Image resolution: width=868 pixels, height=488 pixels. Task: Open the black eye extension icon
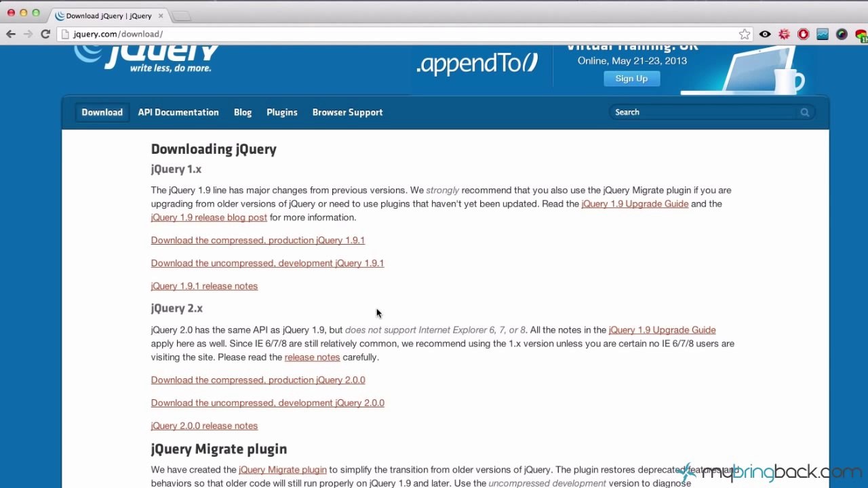coord(765,34)
